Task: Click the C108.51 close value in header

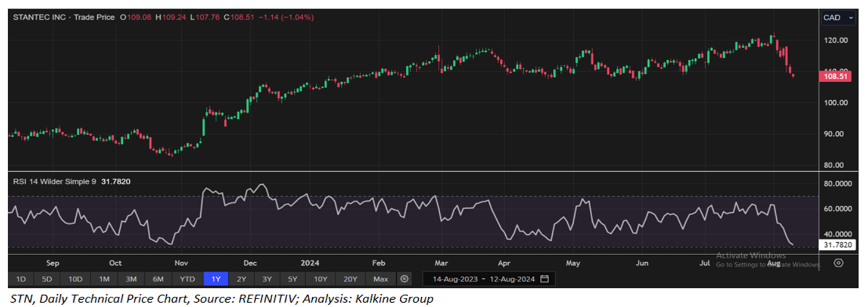Action: click(239, 17)
